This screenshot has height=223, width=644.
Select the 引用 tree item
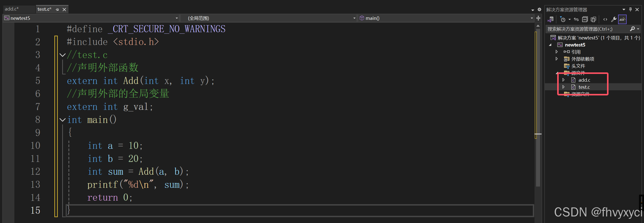tap(576, 52)
